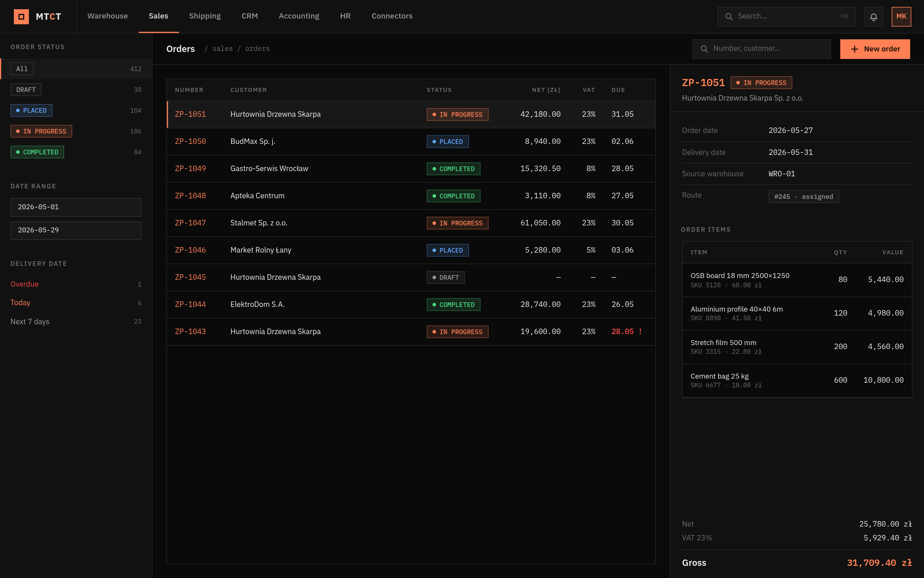Image resolution: width=924 pixels, height=578 pixels.
Task: Create a New order
Action: (875, 49)
